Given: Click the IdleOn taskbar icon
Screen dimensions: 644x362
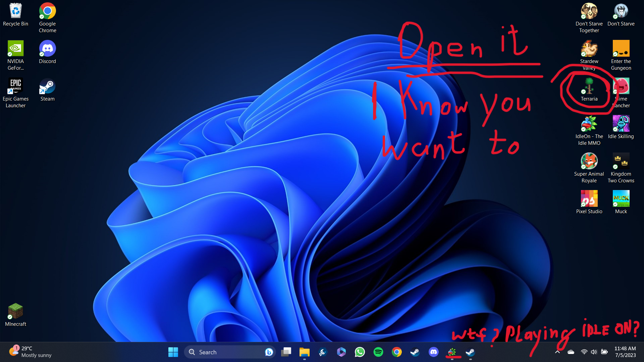Looking at the screenshot, I should [x=452, y=352].
